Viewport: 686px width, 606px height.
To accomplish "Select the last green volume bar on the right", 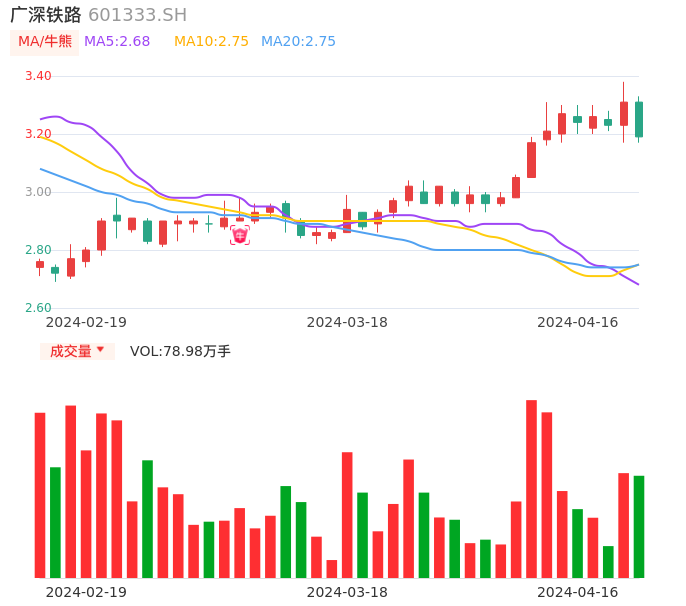I will [639, 527].
